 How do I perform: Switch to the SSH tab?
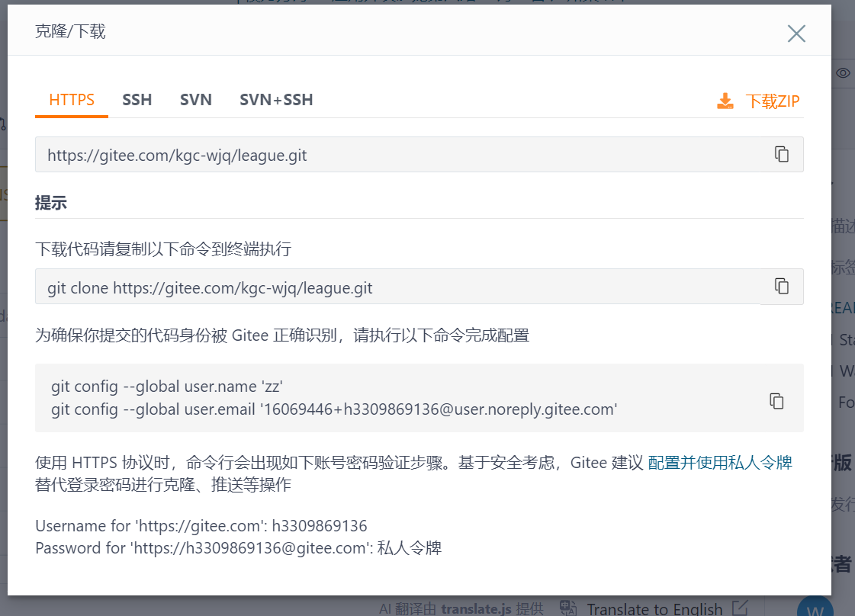(137, 100)
